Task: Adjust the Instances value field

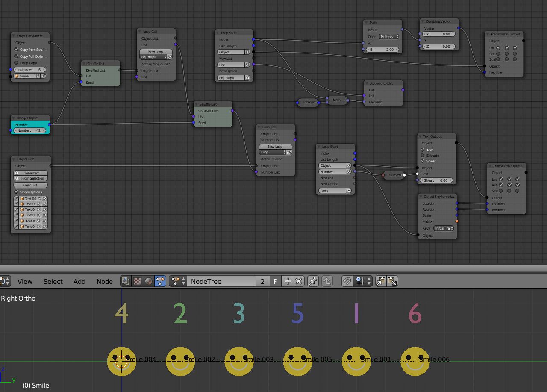Action: click(x=30, y=70)
